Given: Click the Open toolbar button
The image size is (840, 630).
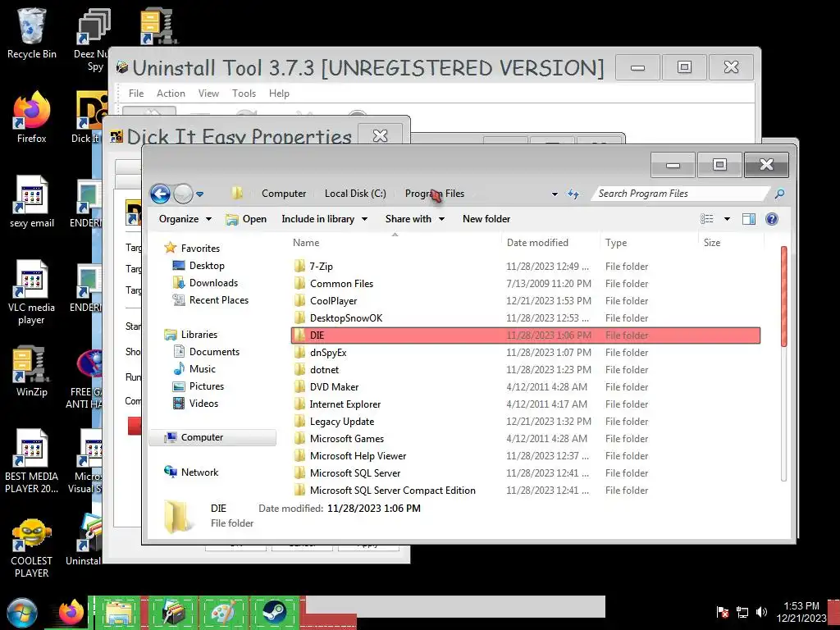Looking at the screenshot, I should [x=246, y=218].
